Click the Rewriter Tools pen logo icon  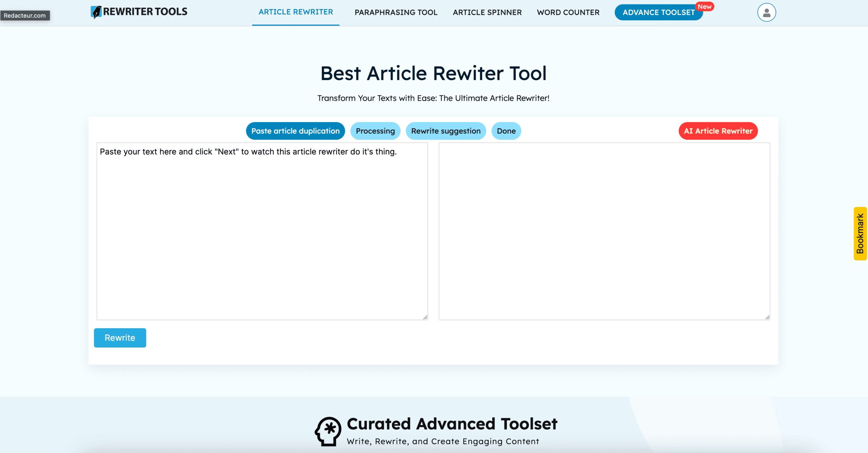[96, 12]
